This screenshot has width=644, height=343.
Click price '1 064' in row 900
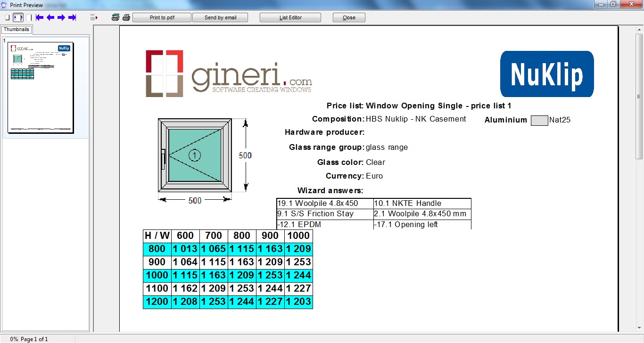[x=185, y=262]
